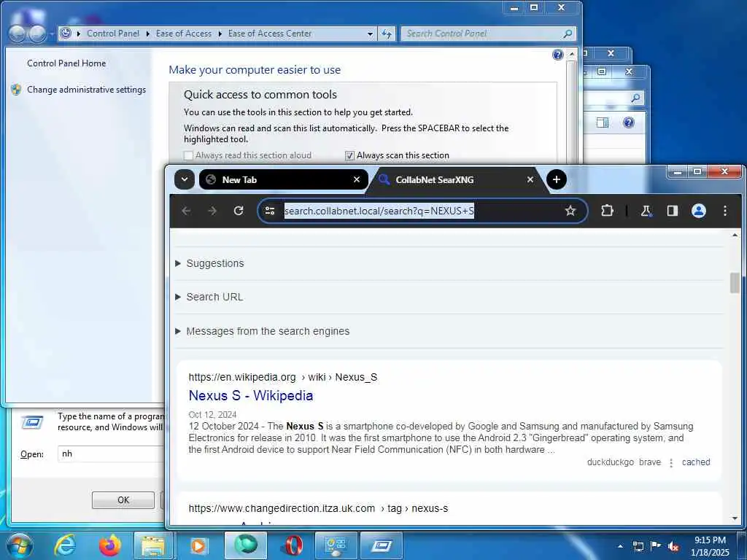The width and height of the screenshot is (747, 560).
Task: Click OK in the Run dialog
Action: pos(123,500)
